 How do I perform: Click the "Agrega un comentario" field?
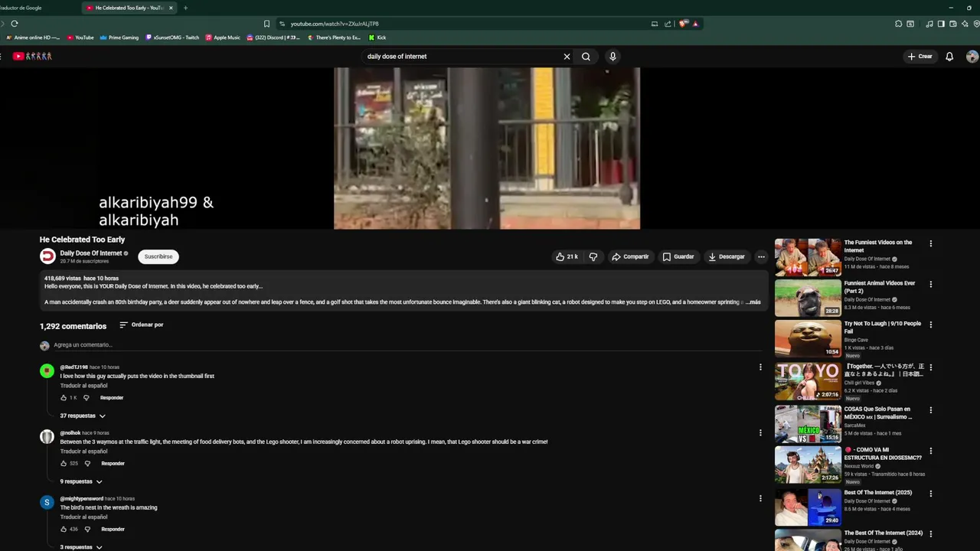point(406,345)
